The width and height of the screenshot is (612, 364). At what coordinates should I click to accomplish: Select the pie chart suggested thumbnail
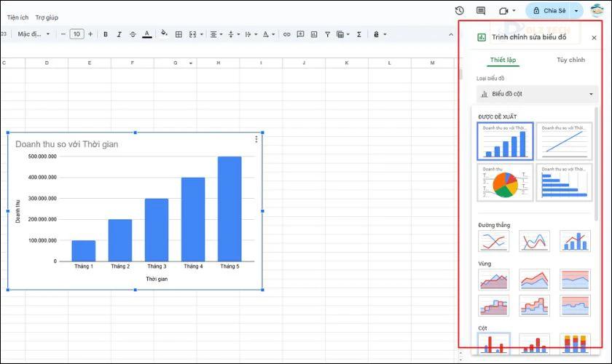coord(505,182)
